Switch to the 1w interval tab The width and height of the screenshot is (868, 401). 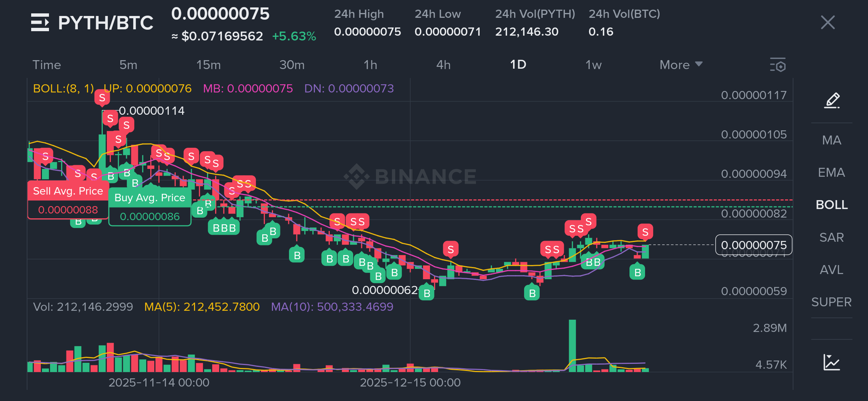click(593, 65)
